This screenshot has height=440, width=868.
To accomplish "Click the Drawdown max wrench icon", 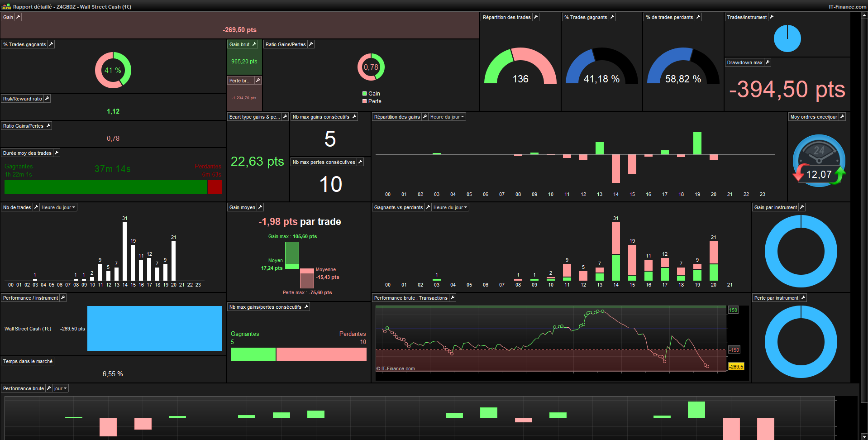I will coord(768,62).
